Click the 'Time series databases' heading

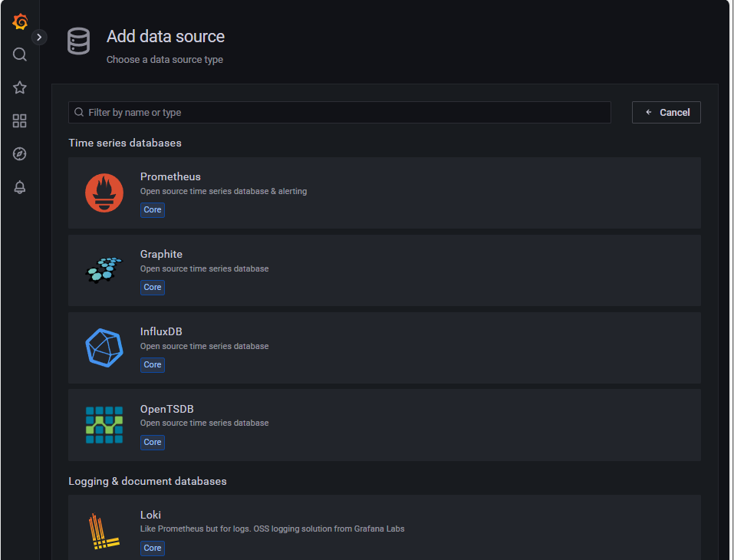(x=125, y=143)
